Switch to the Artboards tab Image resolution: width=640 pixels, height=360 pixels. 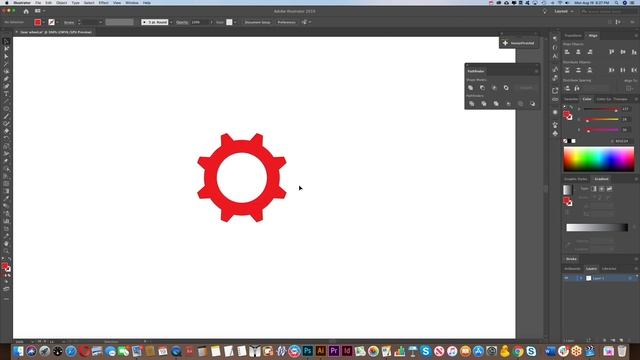click(x=572, y=269)
